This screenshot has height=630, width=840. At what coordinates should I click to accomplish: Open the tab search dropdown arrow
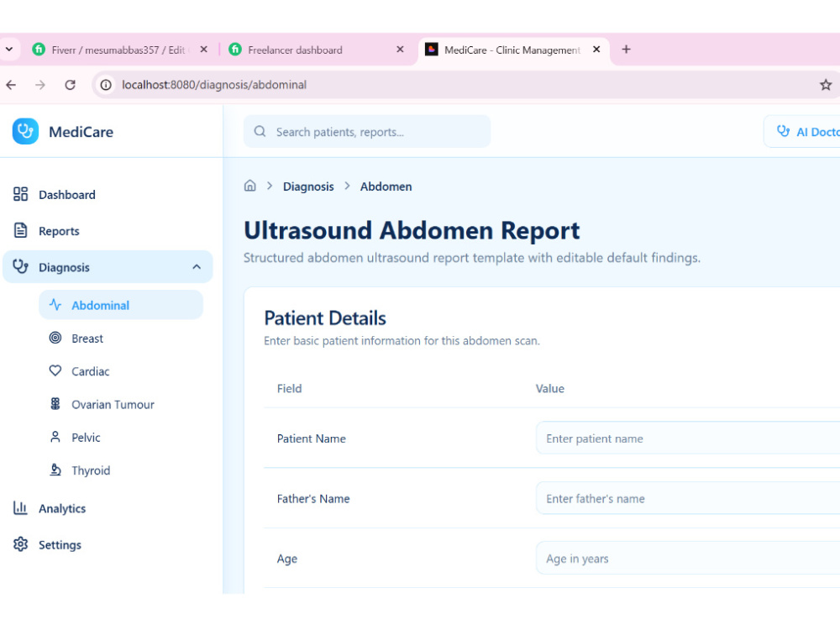[x=9, y=50]
